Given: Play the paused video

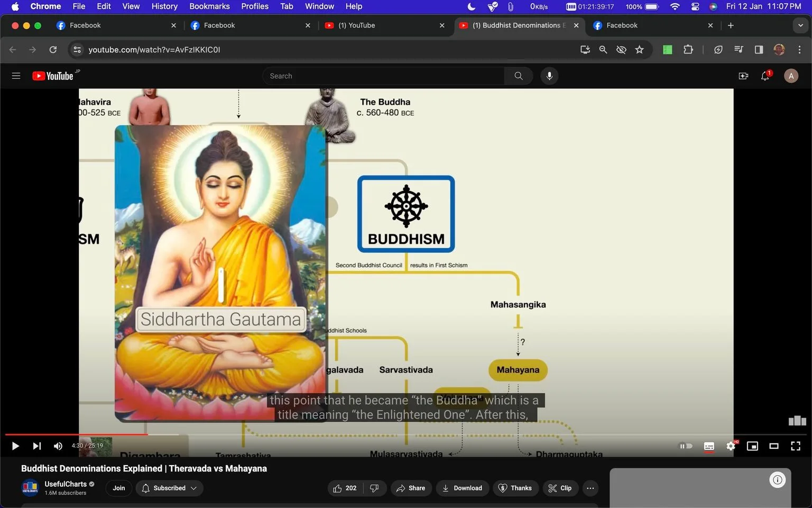Looking at the screenshot, I should pyautogui.click(x=15, y=446).
